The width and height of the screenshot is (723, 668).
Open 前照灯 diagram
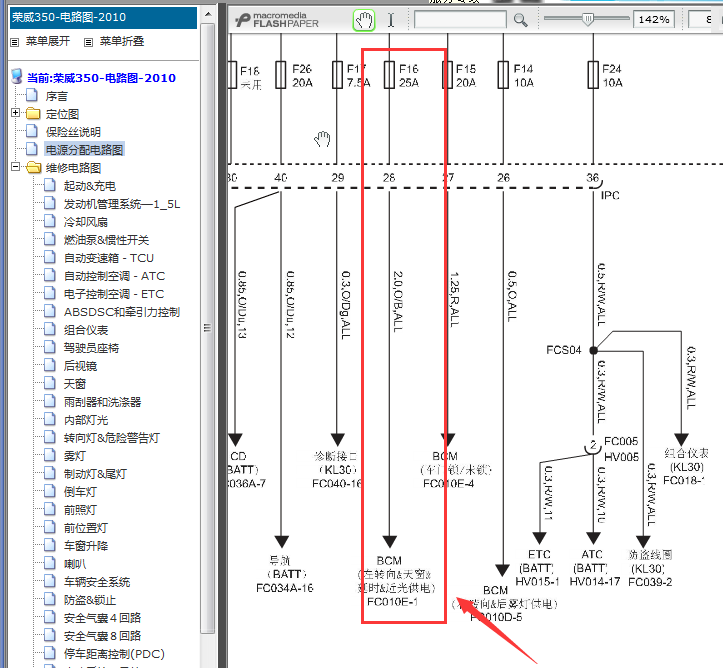(x=80, y=510)
